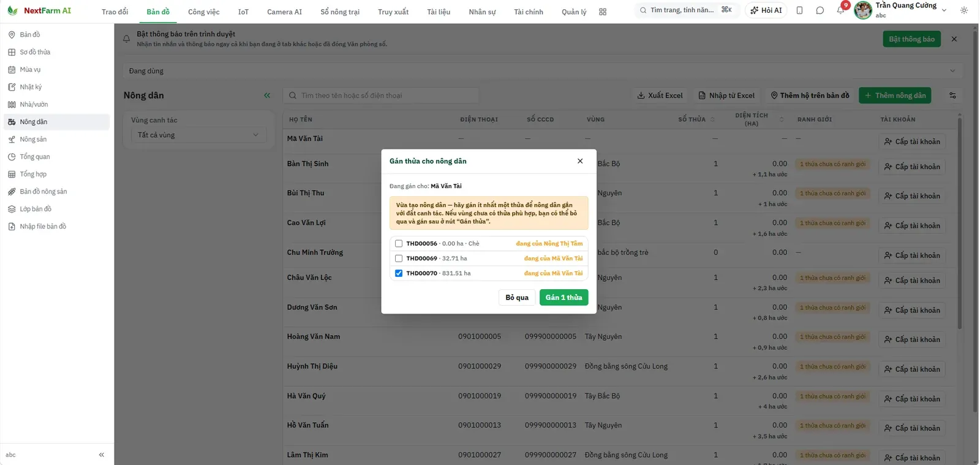Viewport: 980px width, 465px height.
Task: Open the user avatar of Trần Quang Cường
Action: [863, 10]
